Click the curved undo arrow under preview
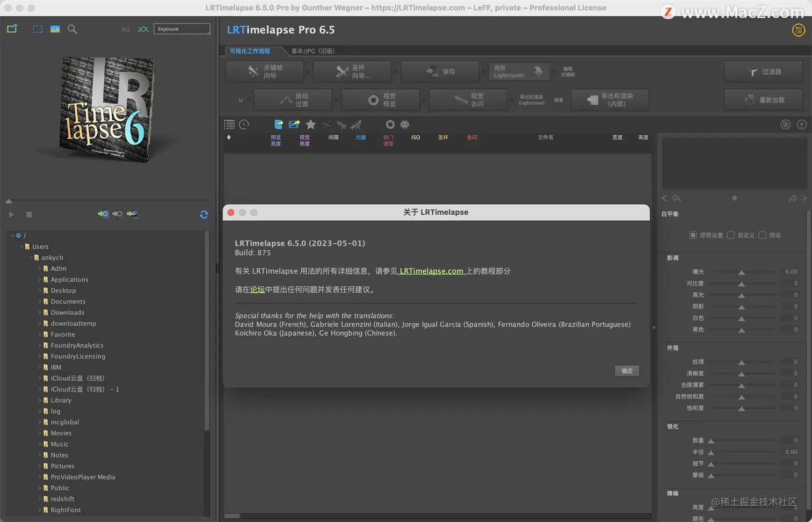This screenshot has width=812, height=522. point(677,198)
